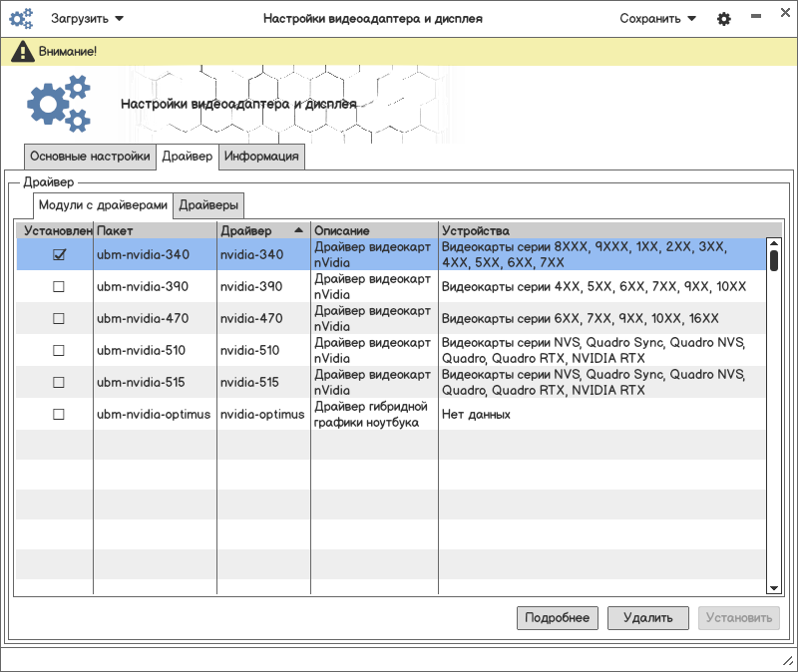Uncheck the ubm-nvidia-340 installed checkbox
This screenshot has height=672, width=798.
[x=59, y=255]
